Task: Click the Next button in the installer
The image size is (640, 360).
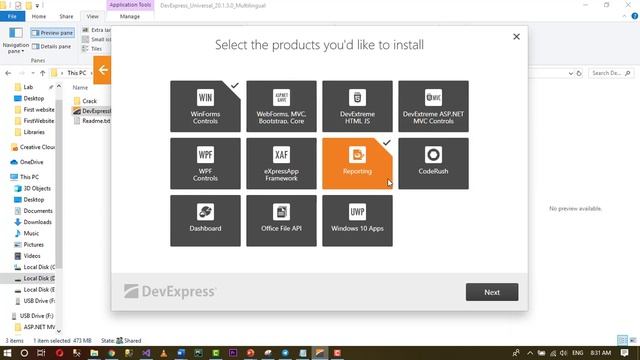Action: point(492,292)
